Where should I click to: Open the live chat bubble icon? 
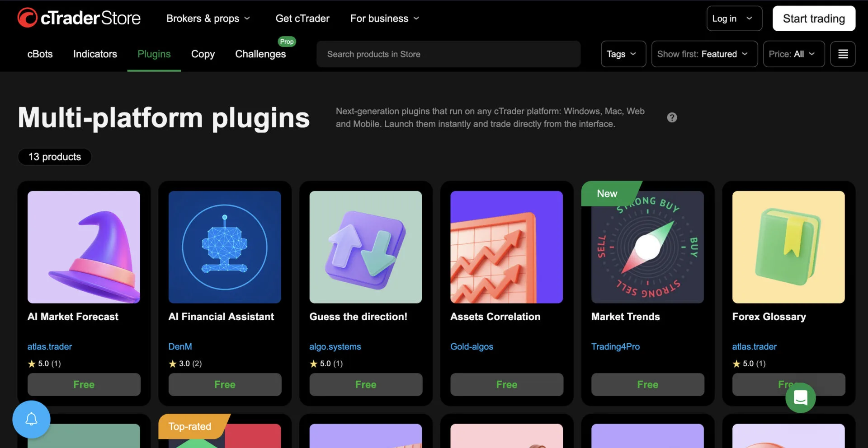[800, 398]
